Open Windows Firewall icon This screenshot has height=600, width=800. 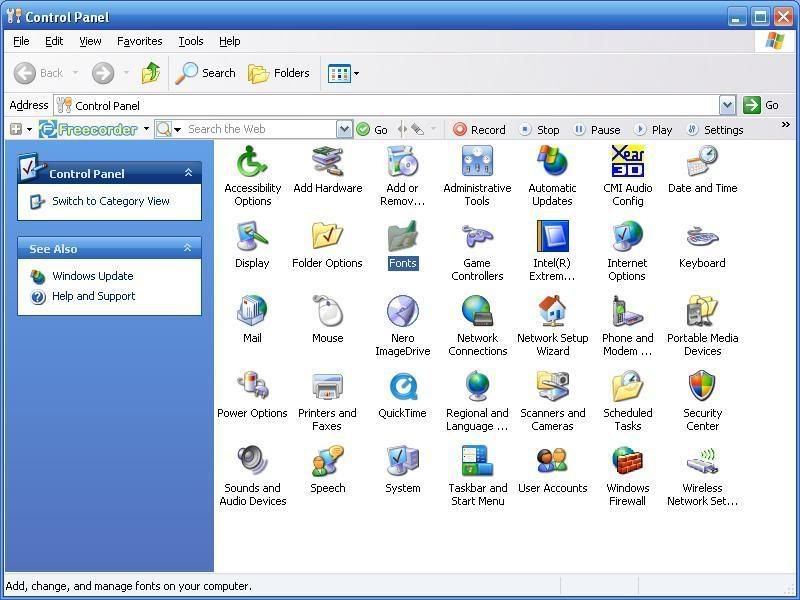pyautogui.click(x=628, y=476)
